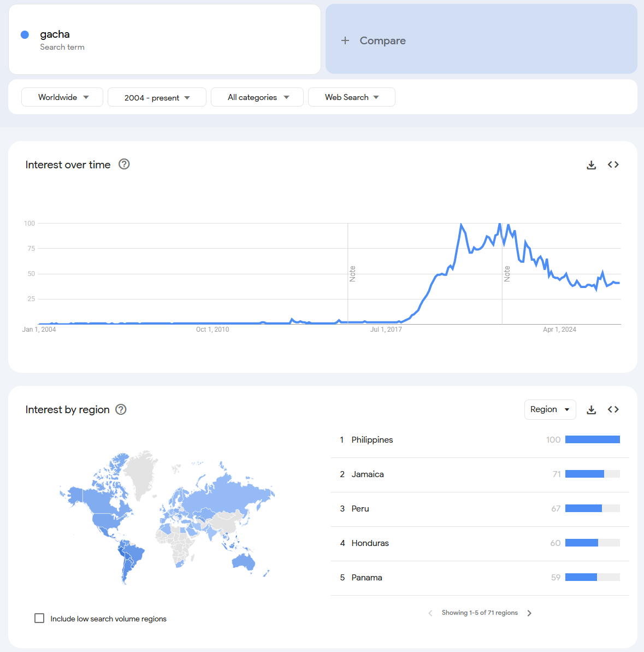Image resolution: width=644 pixels, height=652 pixels.
Task: Show help for Interest by region
Action: tap(121, 409)
